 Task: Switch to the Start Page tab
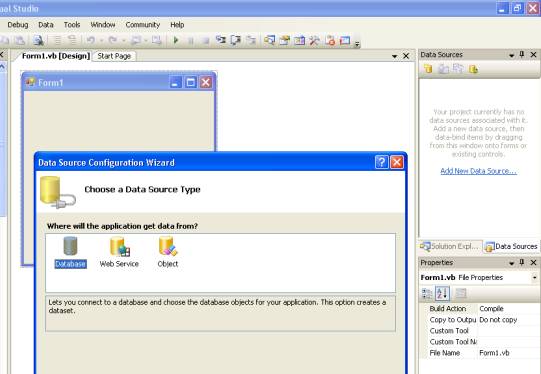click(x=114, y=56)
